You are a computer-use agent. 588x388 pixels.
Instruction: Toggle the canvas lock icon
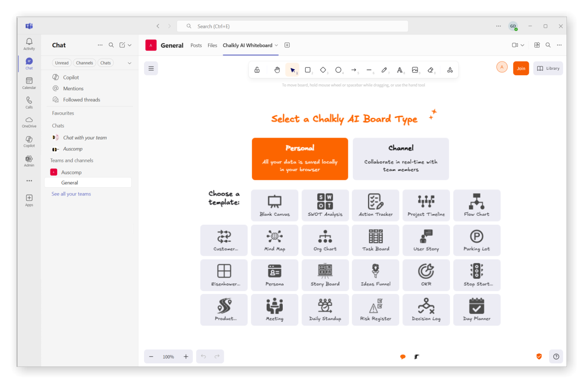(257, 70)
